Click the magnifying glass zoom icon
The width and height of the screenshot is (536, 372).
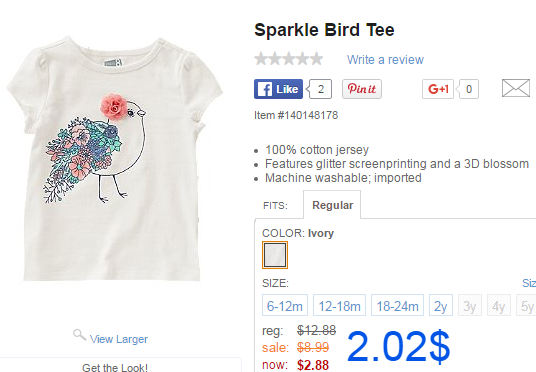tap(79, 335)
